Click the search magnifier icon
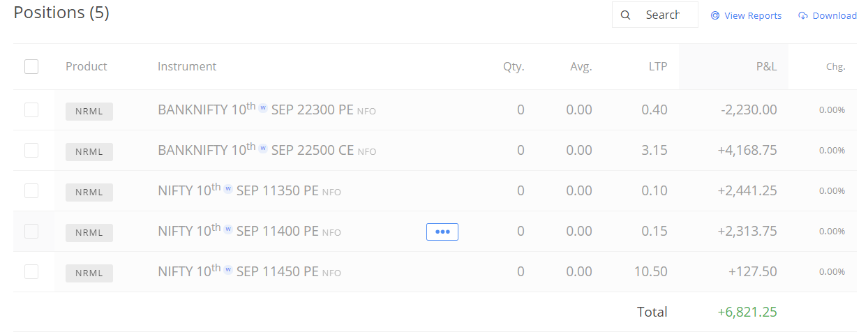Viewport: 868px width, 332px height. coord(626,15)
